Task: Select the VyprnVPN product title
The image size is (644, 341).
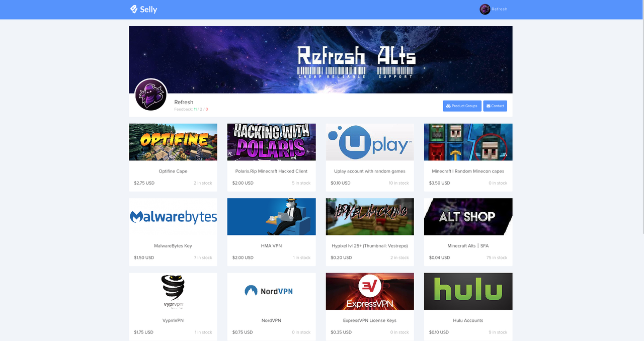Action: click(x=173, y=320)
